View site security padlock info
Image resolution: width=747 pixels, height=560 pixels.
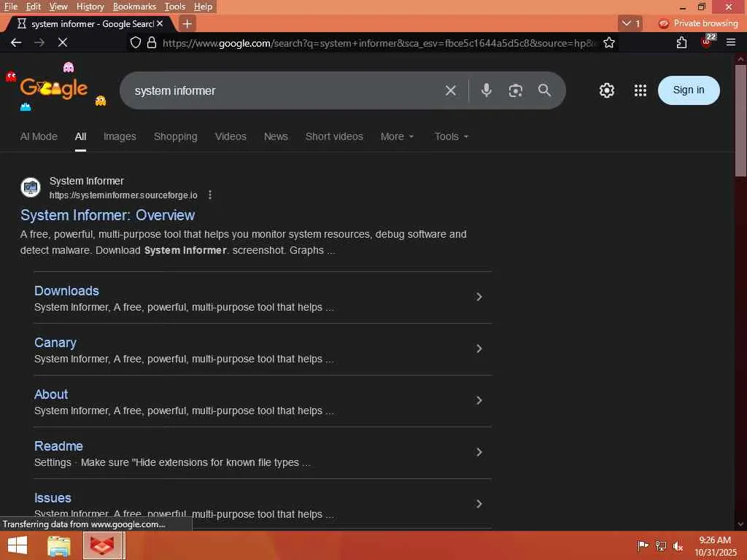(152, 43)
